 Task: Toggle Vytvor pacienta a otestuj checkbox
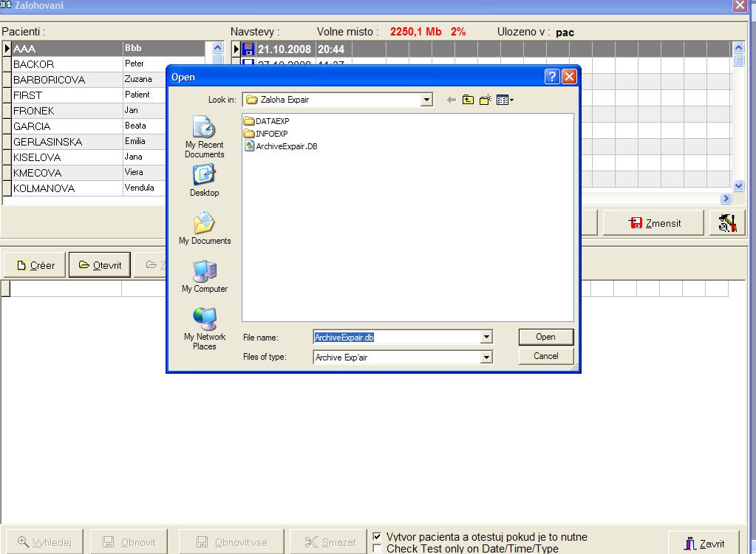pos(377,536)
